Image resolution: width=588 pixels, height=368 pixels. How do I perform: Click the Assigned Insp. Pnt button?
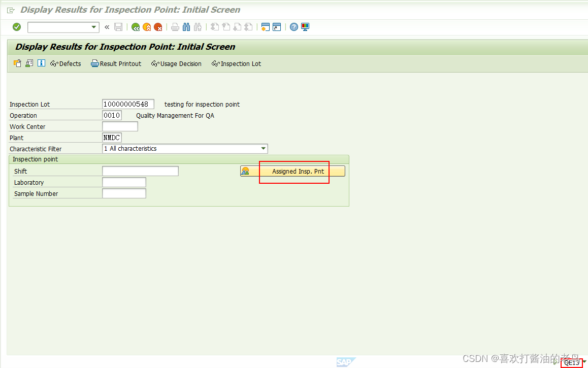pyautogui.click(x=292, y=171)
